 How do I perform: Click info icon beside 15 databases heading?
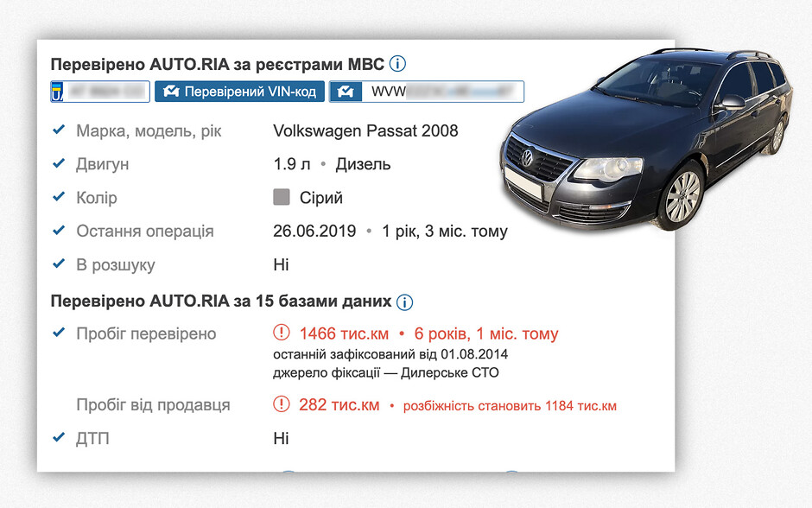(x=404, y=302)
